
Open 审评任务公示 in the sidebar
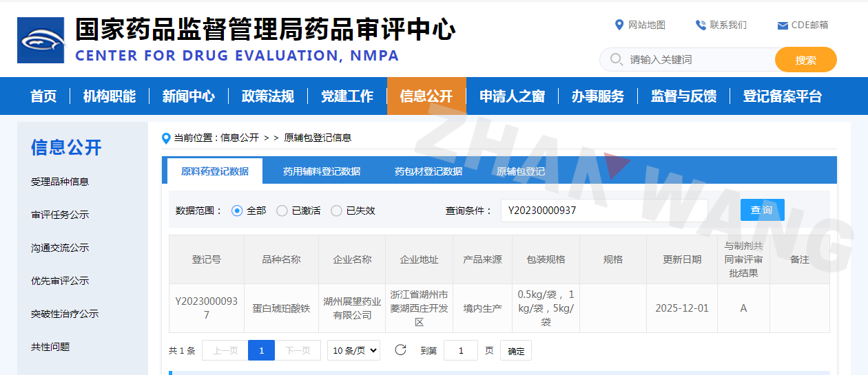click(x=60, y=215)
